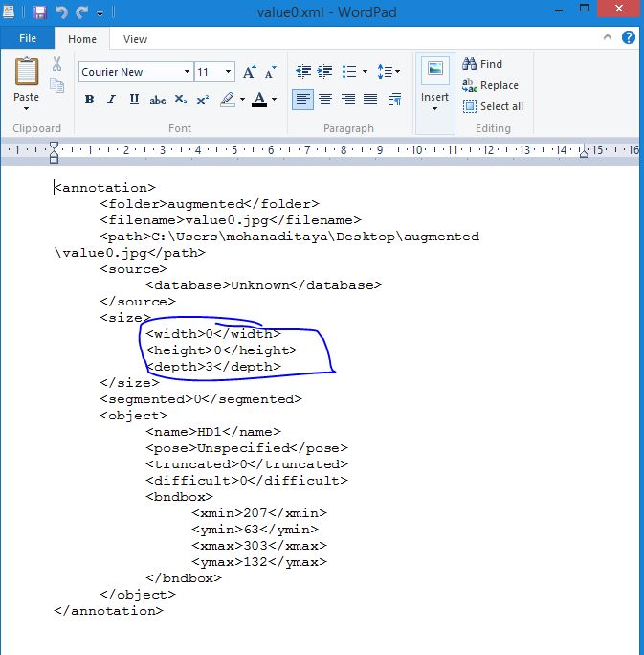Select Align text left
The image size is (644, 655).
302,100
